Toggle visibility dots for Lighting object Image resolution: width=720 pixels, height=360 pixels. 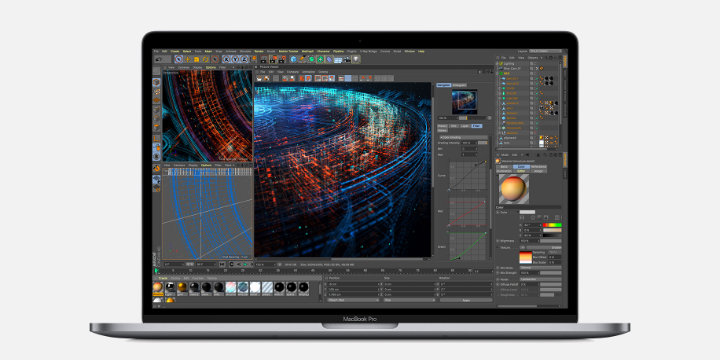[535, 63]
